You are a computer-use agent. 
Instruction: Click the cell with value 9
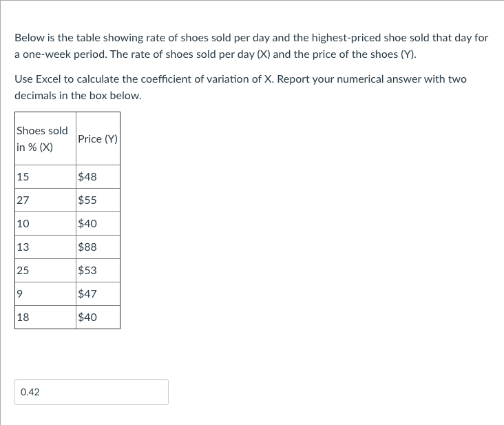(45, 294)
